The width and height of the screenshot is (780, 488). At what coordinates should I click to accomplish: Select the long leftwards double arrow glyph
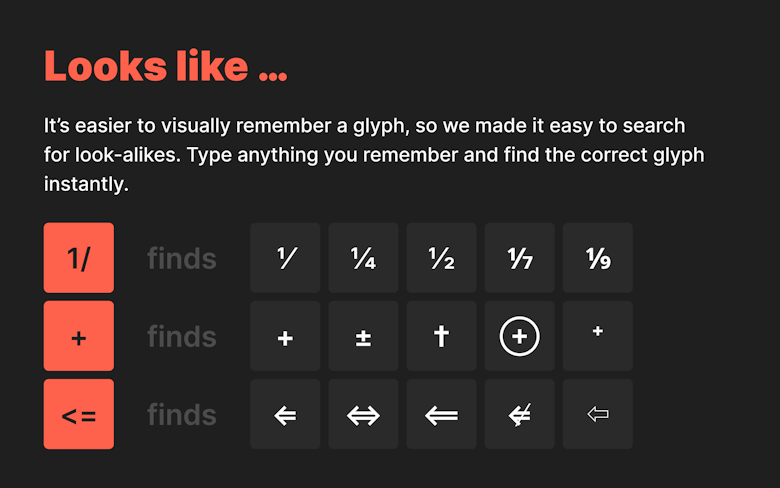(x=441, y=414)
